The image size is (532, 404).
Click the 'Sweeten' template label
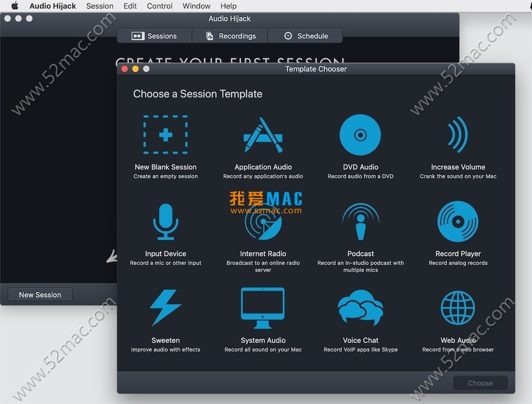(x=166, y=340)
